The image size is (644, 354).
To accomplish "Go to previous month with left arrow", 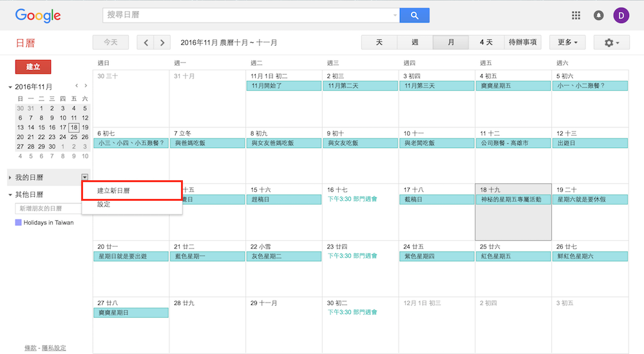I will (x=146, y=42).
